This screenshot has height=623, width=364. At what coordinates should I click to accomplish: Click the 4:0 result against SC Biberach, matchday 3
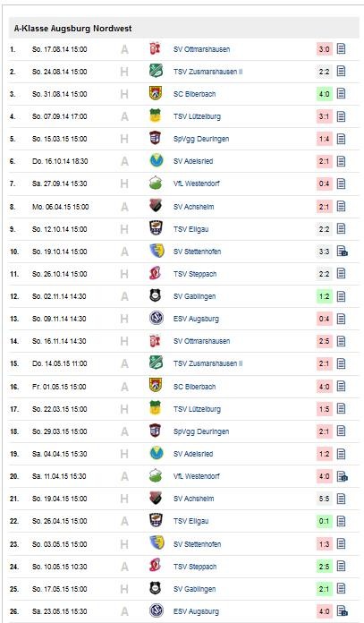(x=325, y=94)
